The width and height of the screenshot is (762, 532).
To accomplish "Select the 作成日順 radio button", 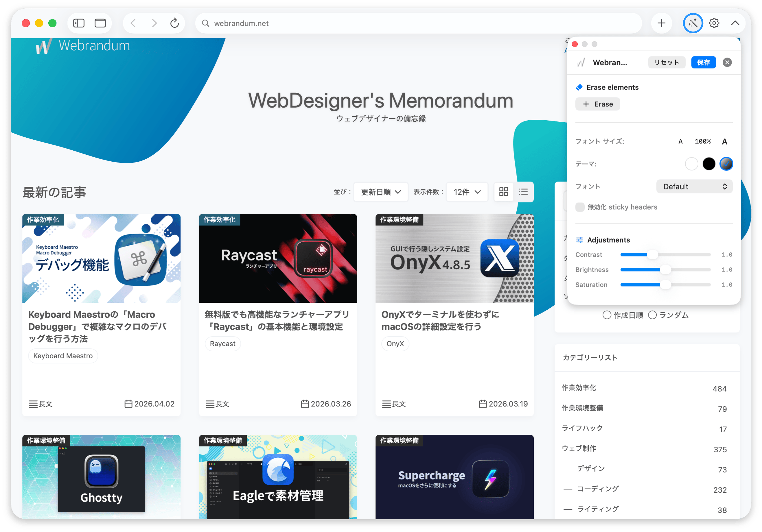I will coord(607,315).
